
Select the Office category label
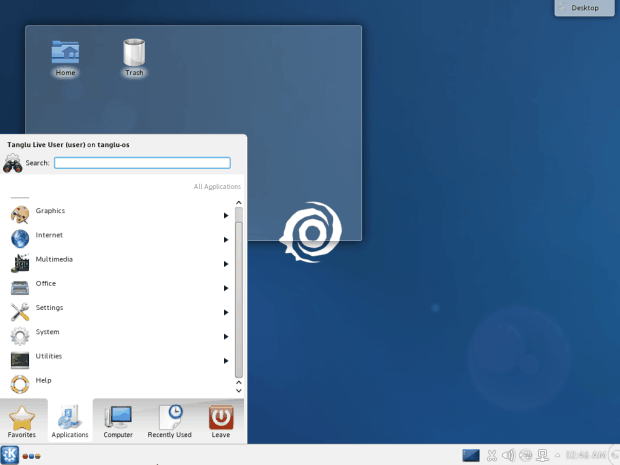(x=46, y=284)
